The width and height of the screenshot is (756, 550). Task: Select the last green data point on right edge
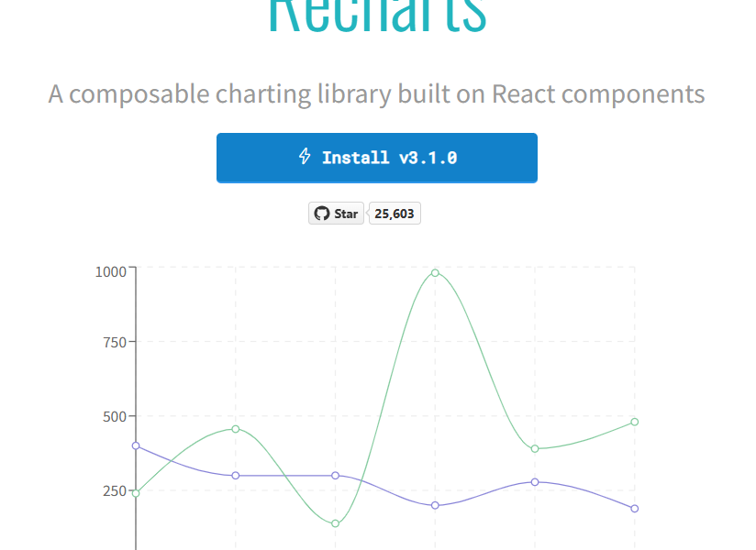tap(635, 422)
